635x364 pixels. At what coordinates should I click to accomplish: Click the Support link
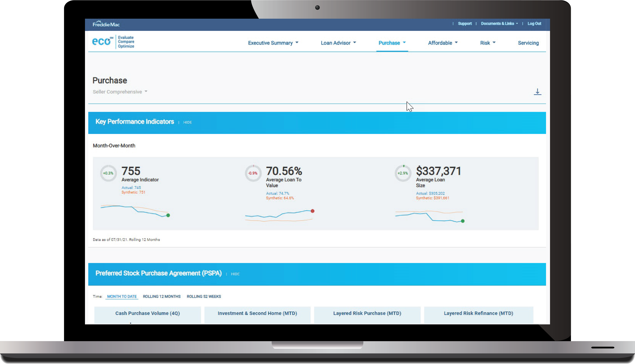click(465, 23)
